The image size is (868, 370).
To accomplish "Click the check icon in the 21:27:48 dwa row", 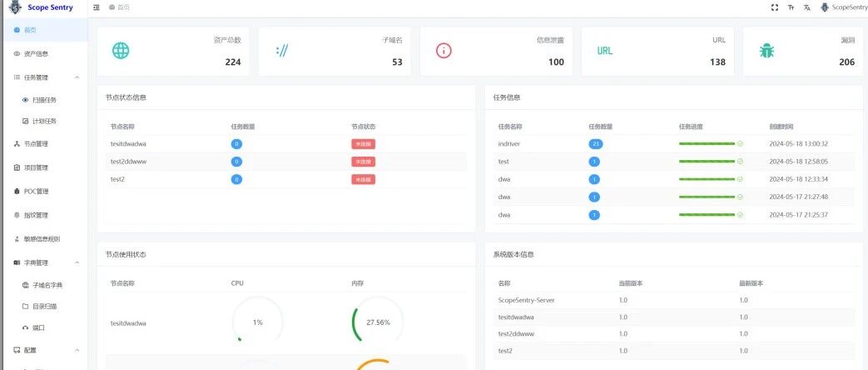I will coord(740,197).
